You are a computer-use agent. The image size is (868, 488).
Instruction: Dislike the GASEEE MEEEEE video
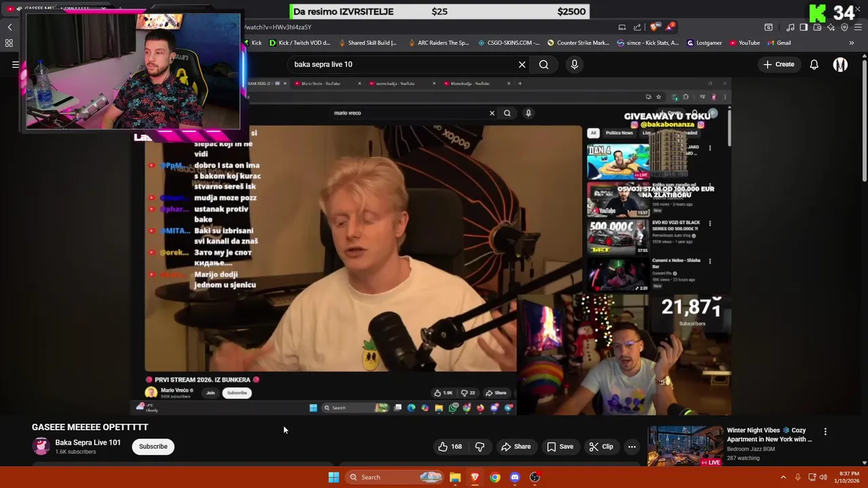point(479,447)
